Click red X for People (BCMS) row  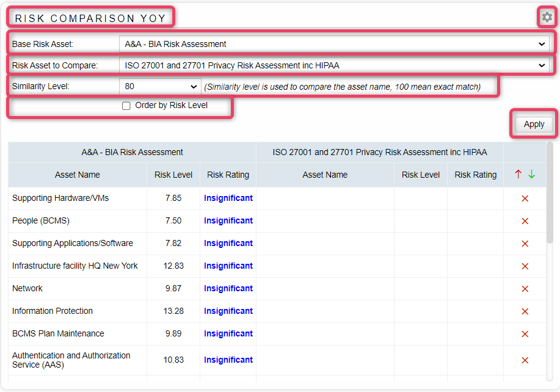pos(525,221)
